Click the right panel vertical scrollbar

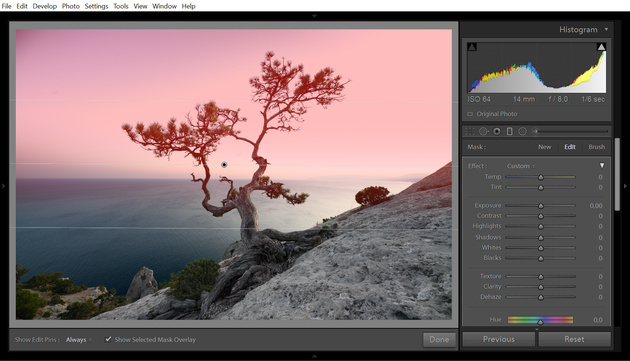tap(617, 174)
